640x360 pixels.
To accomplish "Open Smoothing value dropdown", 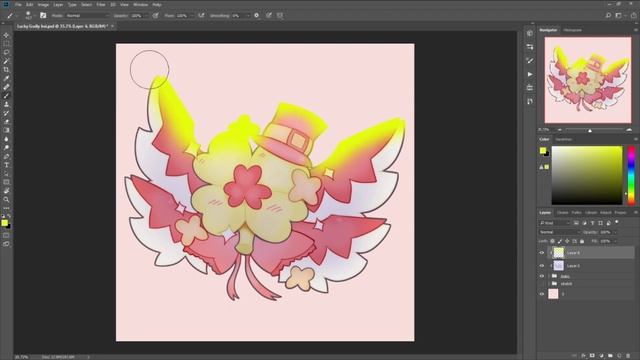I will (x=247, y=16).
